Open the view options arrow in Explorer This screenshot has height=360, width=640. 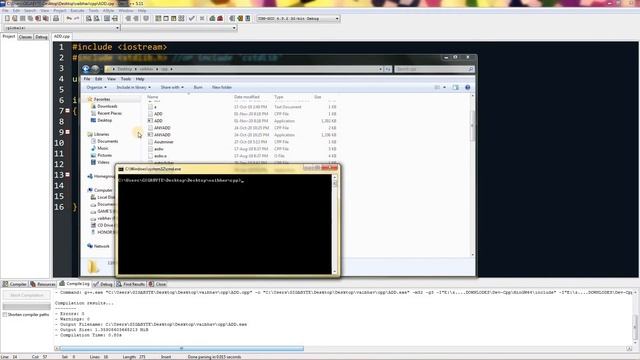[x=444, y=87]
